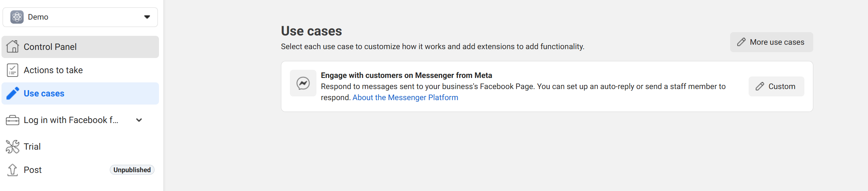Click the Demo app atom icon
Viewport: 868px width, 191px height.
point(17,17)
